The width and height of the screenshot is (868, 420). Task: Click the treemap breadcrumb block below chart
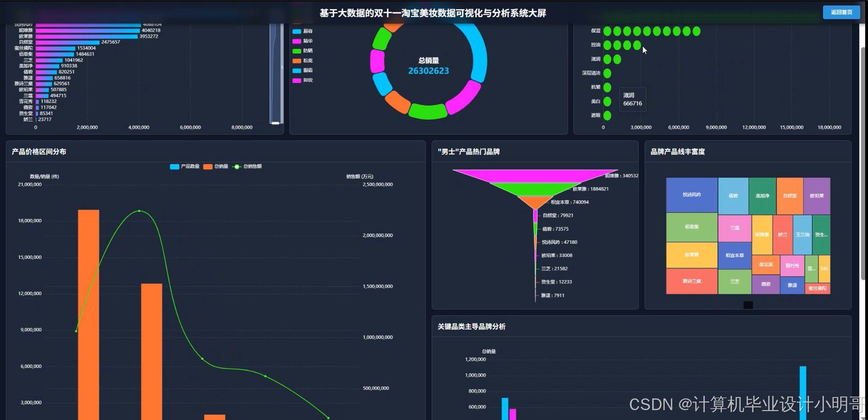tap(748, 305)
